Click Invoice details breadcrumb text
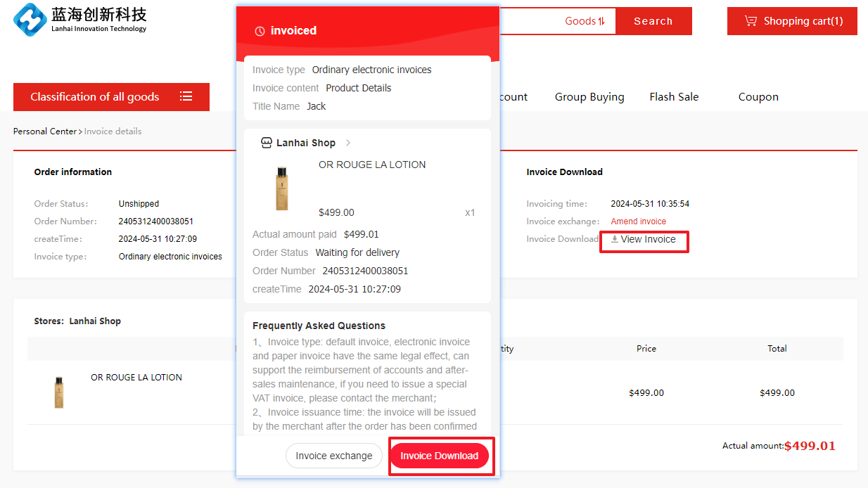Image resolution: width=868 pixels, height=488 pixels. click(113, 131)
